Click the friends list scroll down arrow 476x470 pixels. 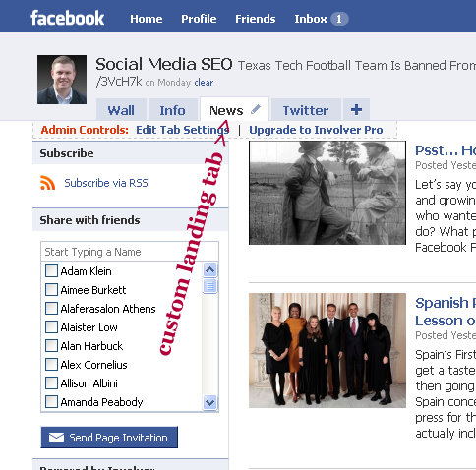coord(209,402)
